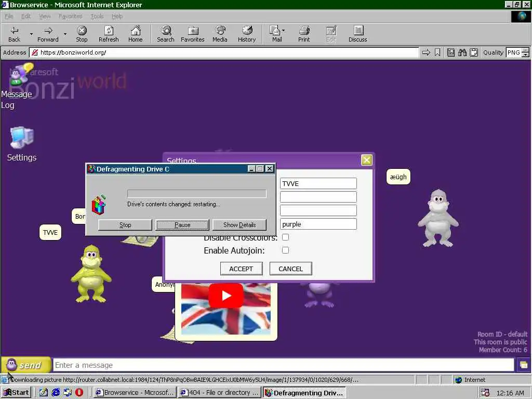The height and width of the screenshot is (399, 532).
Task: Click the gray Bonzi character
Action: pyautogui.click(x=438, y=218)
